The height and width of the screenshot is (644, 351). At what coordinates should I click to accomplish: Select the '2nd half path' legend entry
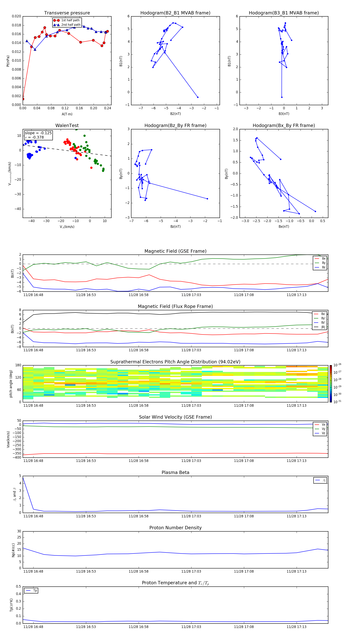[67, 25]
